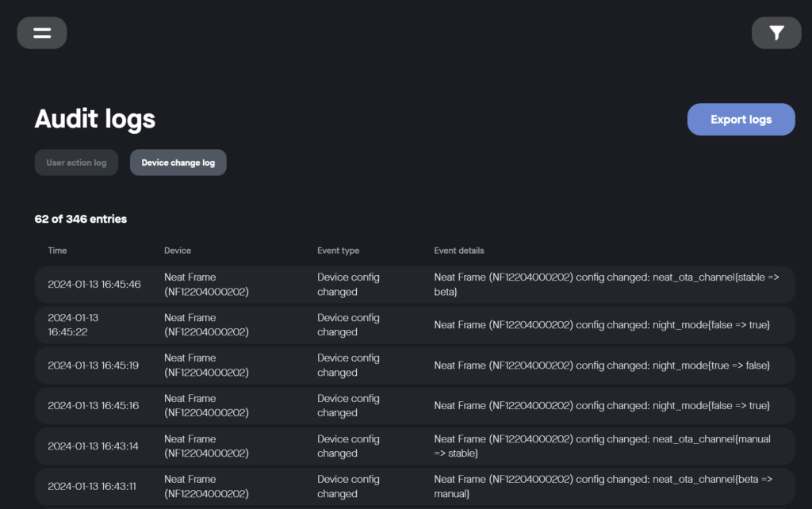Select the 2024-01-13 16:43:11 timestamp
The image size is (812, 509).
click(x=92, y=487)
